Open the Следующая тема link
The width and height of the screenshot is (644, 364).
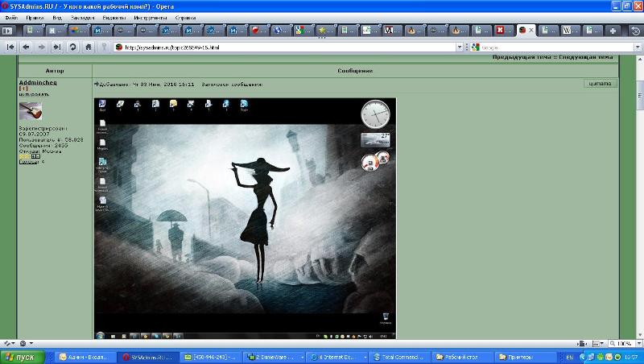[x=586, y=57]
